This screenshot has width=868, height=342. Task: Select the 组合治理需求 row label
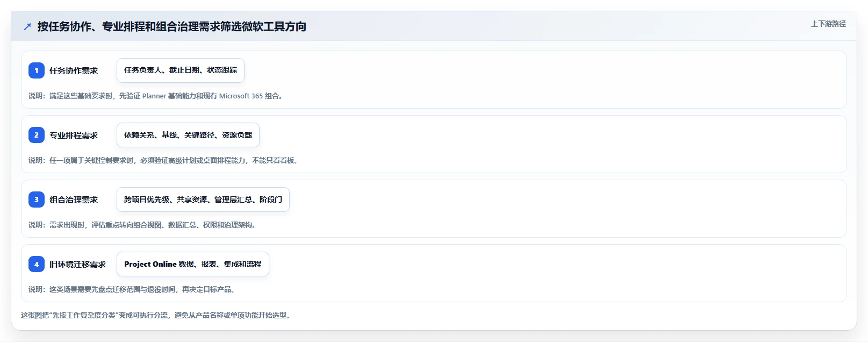[x=74, y=199]
